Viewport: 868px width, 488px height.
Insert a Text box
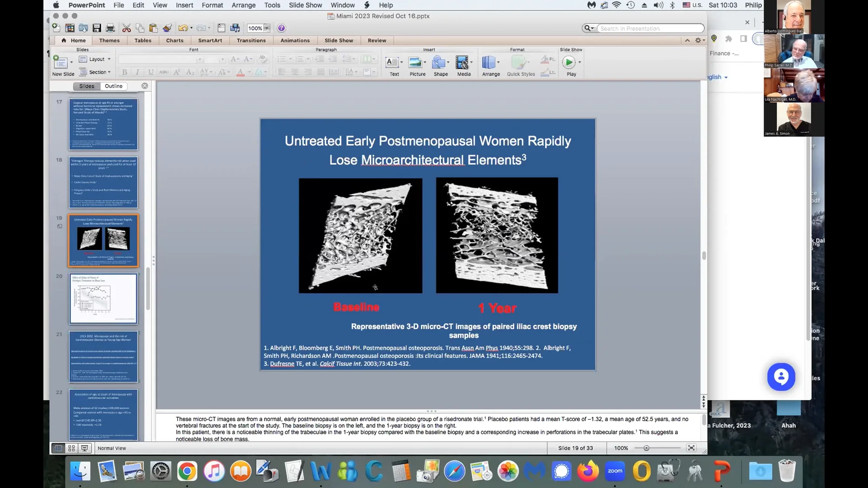(x=394, y=66)
